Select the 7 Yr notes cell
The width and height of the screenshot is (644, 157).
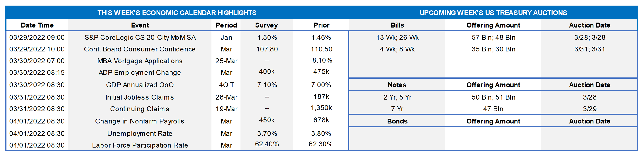[397, 109]
